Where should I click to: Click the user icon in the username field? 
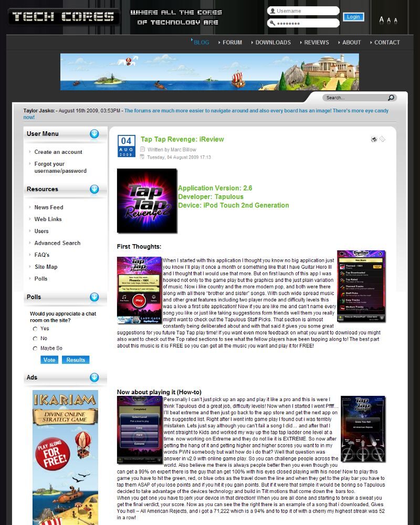(x=272, y=10)
